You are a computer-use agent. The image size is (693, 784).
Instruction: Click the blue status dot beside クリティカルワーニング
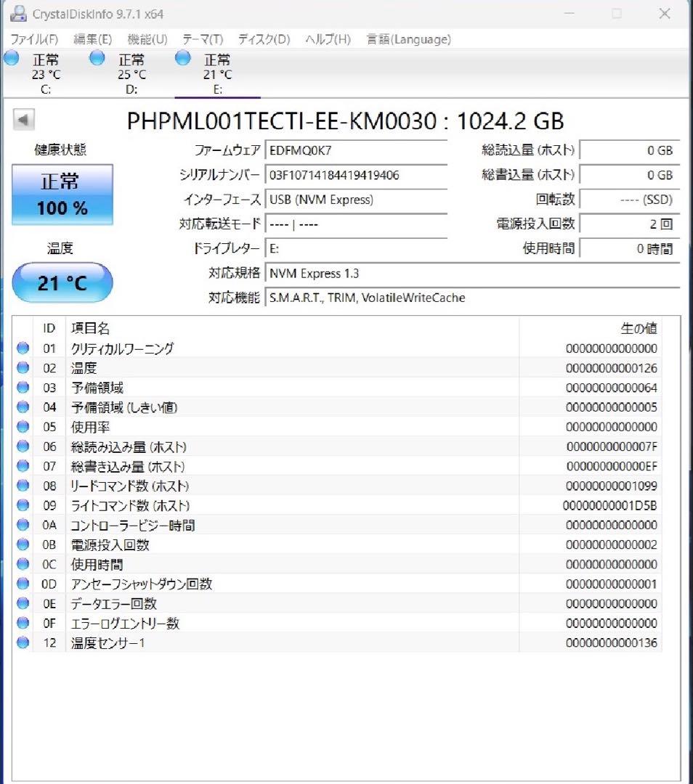click(x=23, y=348)
